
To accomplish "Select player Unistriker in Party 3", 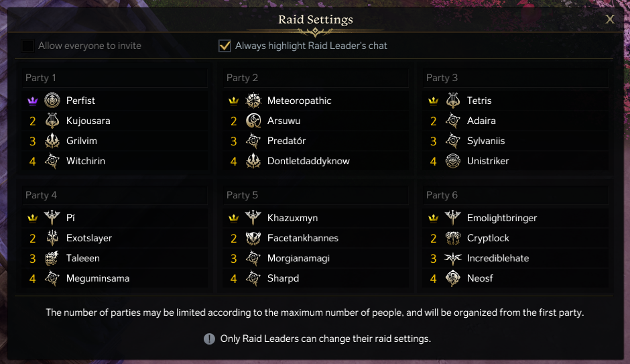I will click(x=488, y=161).
